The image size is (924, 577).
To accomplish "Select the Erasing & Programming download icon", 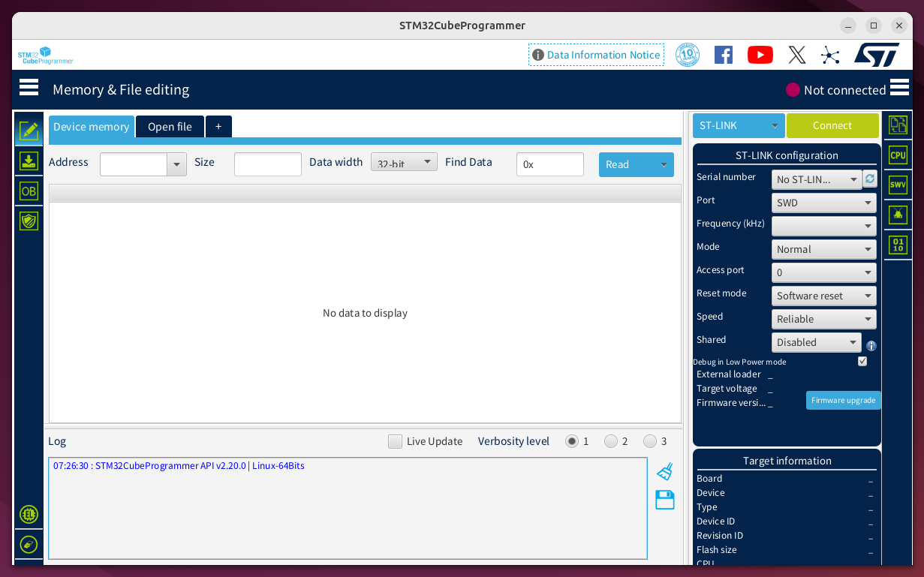I will pos(29,161).
